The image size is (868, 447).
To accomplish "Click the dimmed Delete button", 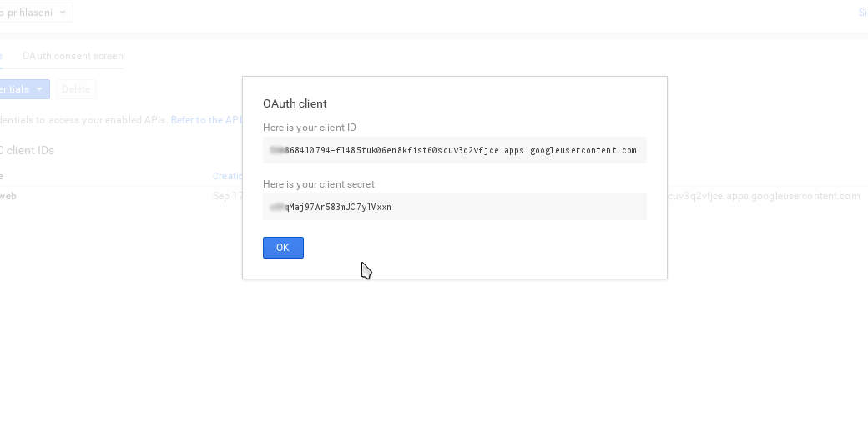I will pos(76,89).
